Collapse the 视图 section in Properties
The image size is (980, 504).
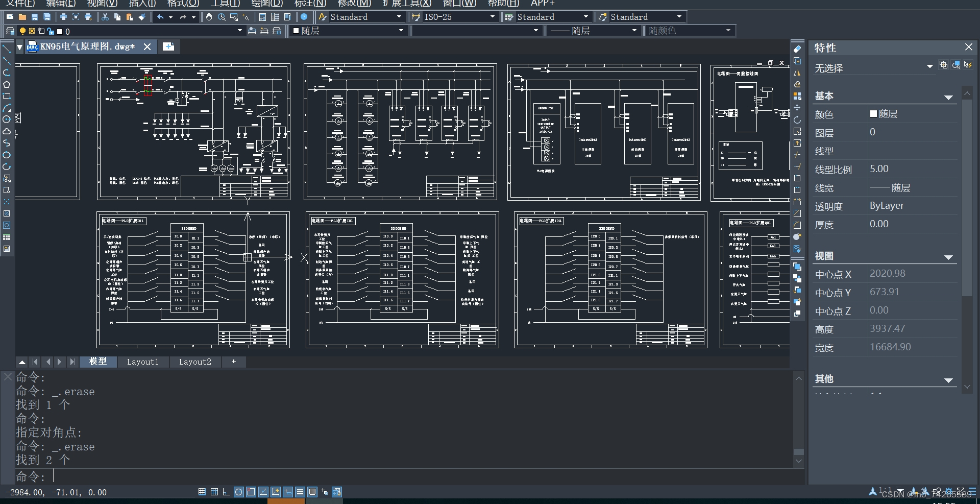(x=948, y=257)
